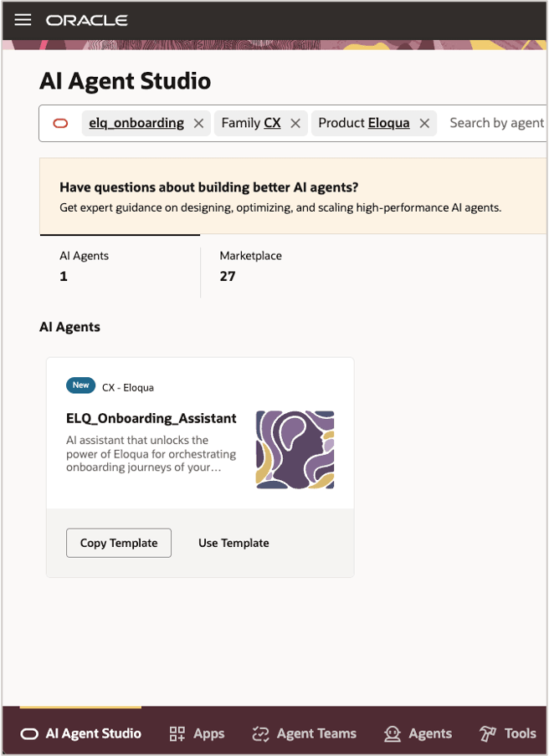Click the elq_onboarding filter chip text
The width and height of the screenshot is (549, 756).
[136, 124]
